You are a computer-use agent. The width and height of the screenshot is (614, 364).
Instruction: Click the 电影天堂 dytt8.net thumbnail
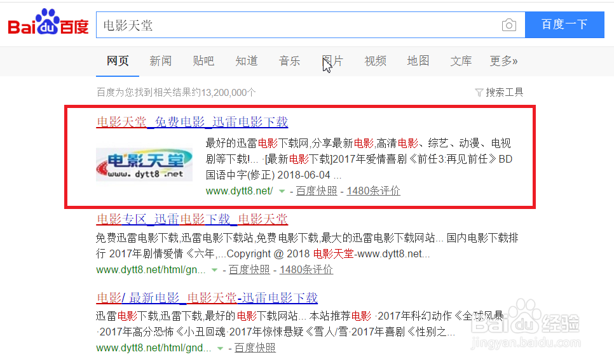click(144, 165)
